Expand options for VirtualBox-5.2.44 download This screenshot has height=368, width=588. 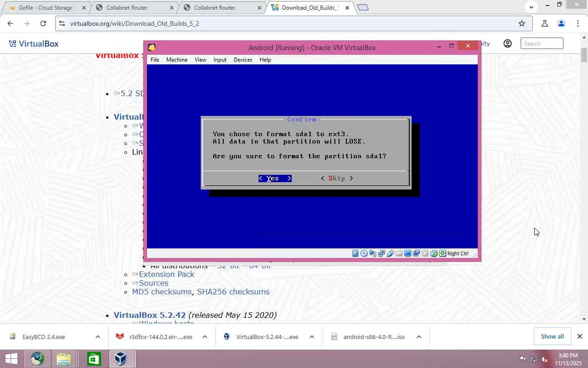tap(311, 337)
